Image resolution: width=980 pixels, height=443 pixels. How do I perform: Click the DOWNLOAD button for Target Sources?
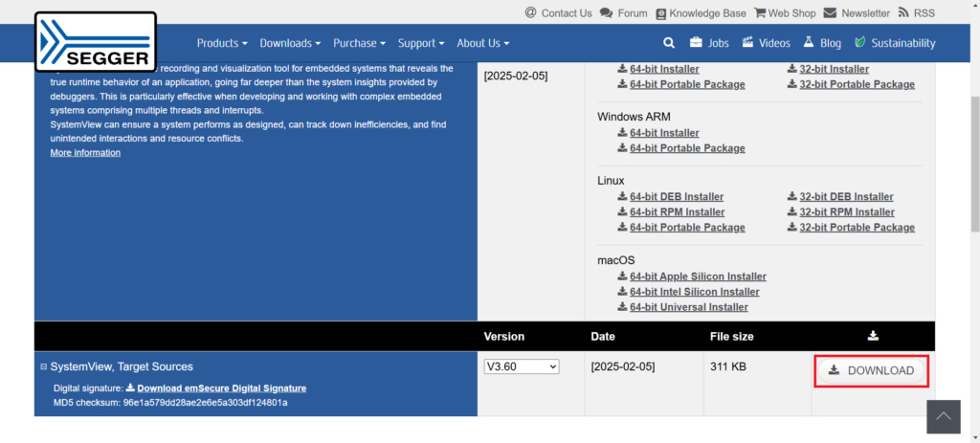(871, 370)
